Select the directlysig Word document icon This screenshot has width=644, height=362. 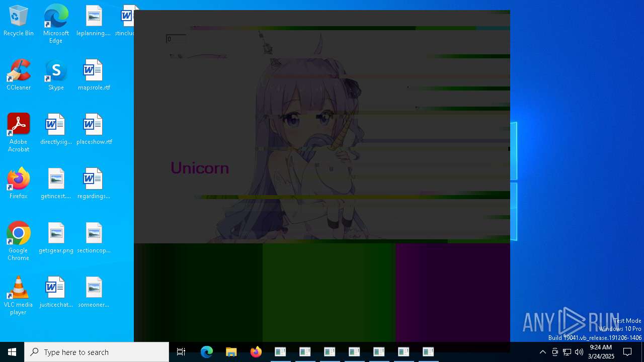tap(56, 130)
